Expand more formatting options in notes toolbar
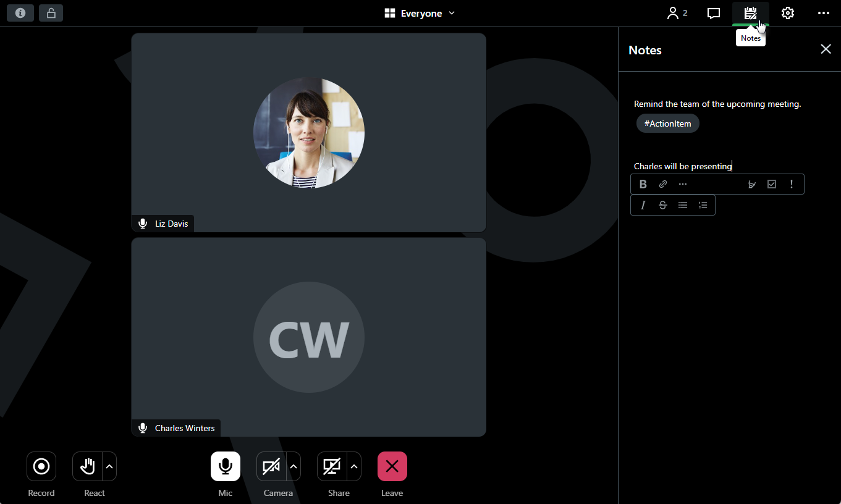The height and width of the screenshot is (504, 841). point(683,184)
